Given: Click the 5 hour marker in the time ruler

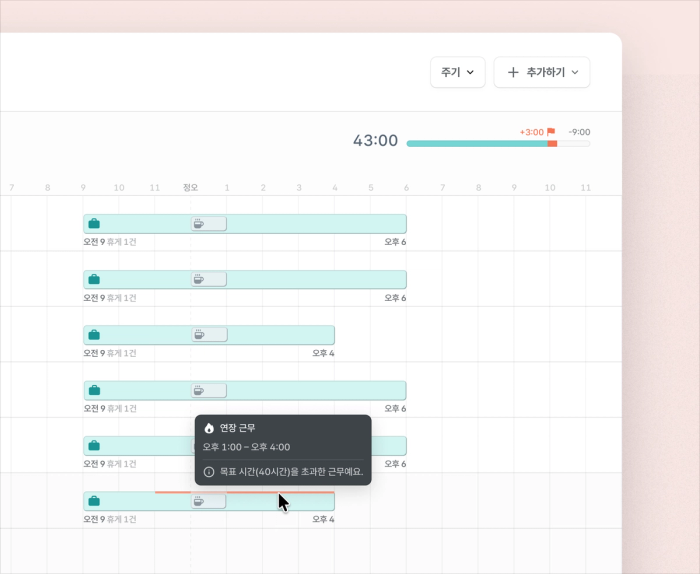Looking at the screenshot, I should coord(371,188).
